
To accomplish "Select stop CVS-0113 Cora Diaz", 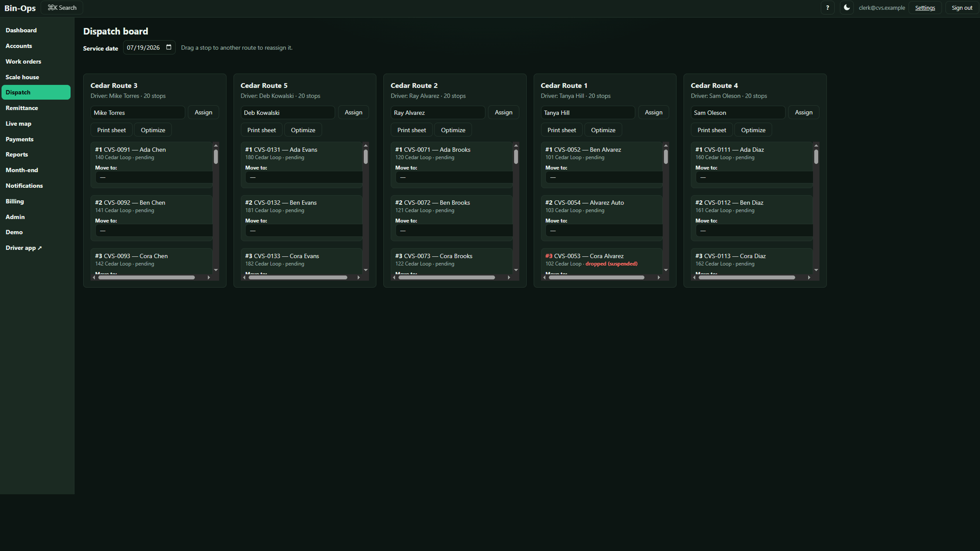I will pos(752,261).
